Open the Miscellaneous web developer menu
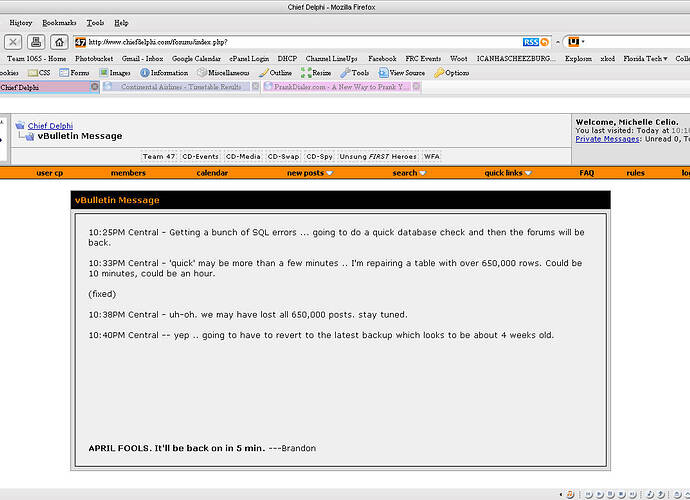This screenshot has height=500, width=690. click(223, 73)
